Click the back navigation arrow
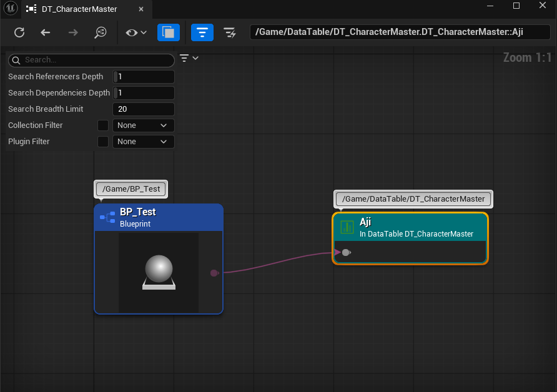 (46, 32)
